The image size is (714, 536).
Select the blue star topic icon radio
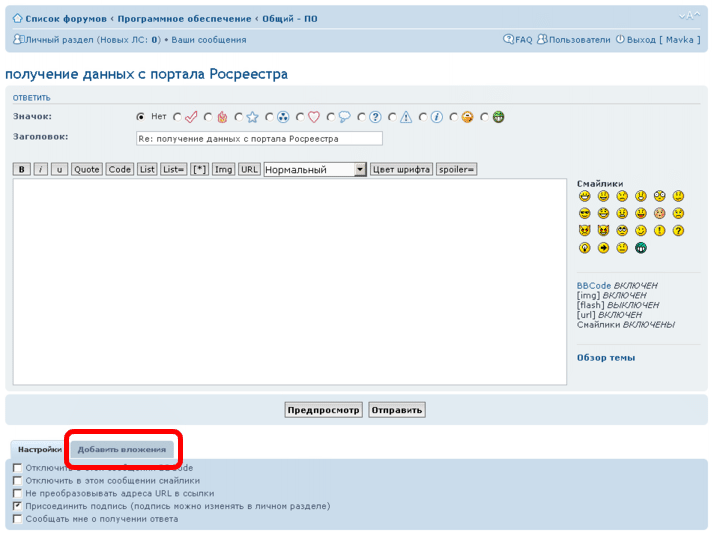pos(239,117)
